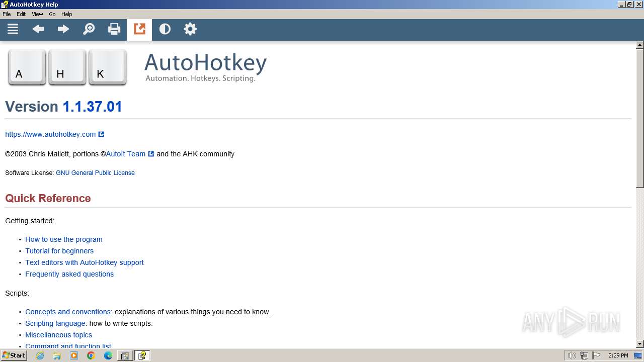Screen dimensions: 644x362
Task: Open the Edit menu
Action: click(x=21, y=14)
